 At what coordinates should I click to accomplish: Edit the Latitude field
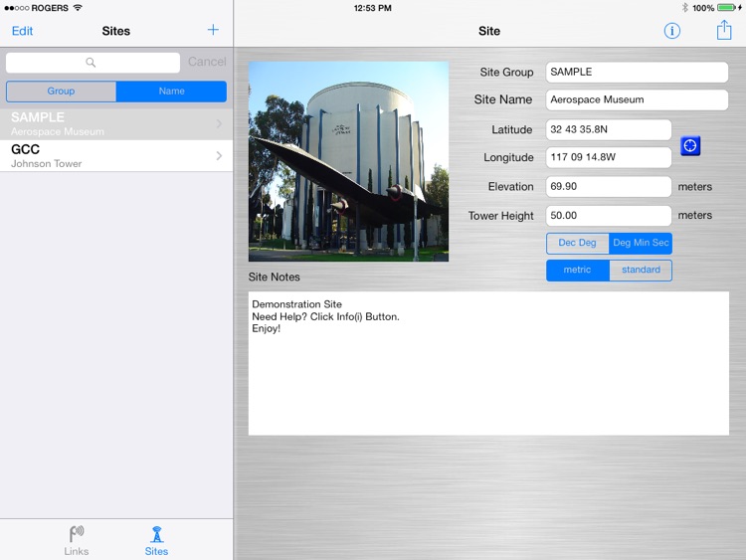(609, 129)
